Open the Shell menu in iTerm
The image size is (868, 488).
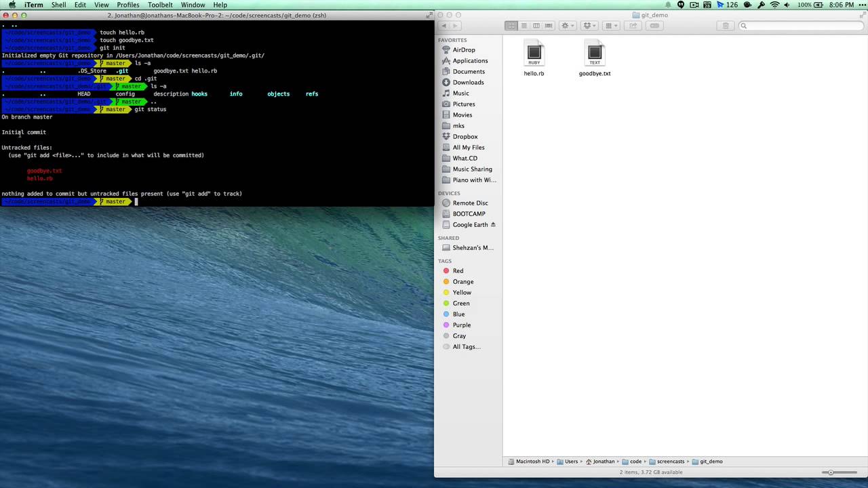pos(58,5)
